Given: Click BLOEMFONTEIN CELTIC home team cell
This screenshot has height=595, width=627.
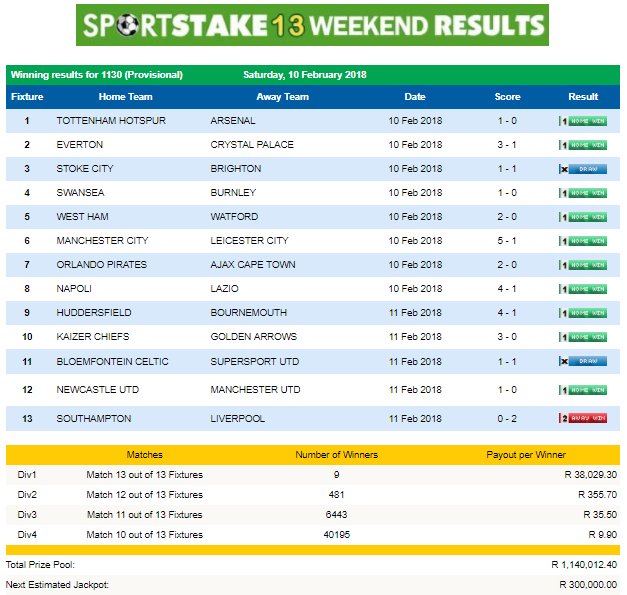Looking at the screenshot, I should point(112,361).
